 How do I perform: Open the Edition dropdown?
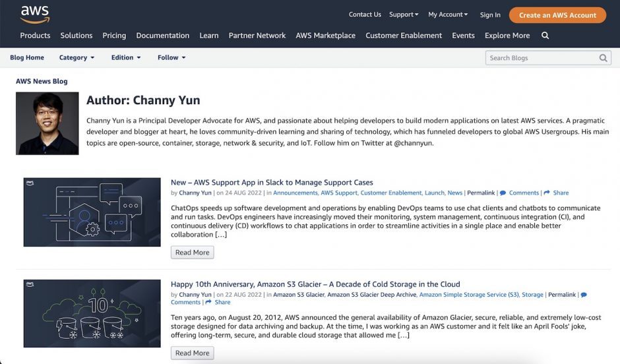(x=126, y=58)
